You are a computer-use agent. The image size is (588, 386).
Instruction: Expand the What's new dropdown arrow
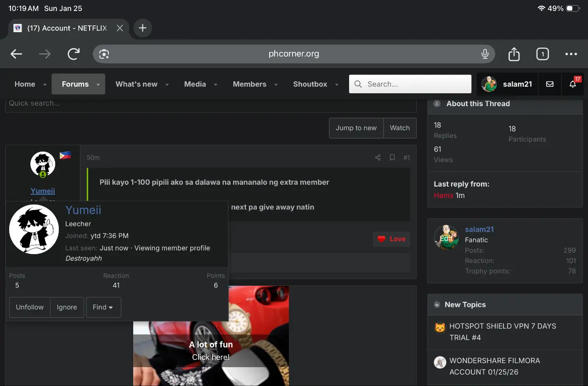[x=167, y=85]
